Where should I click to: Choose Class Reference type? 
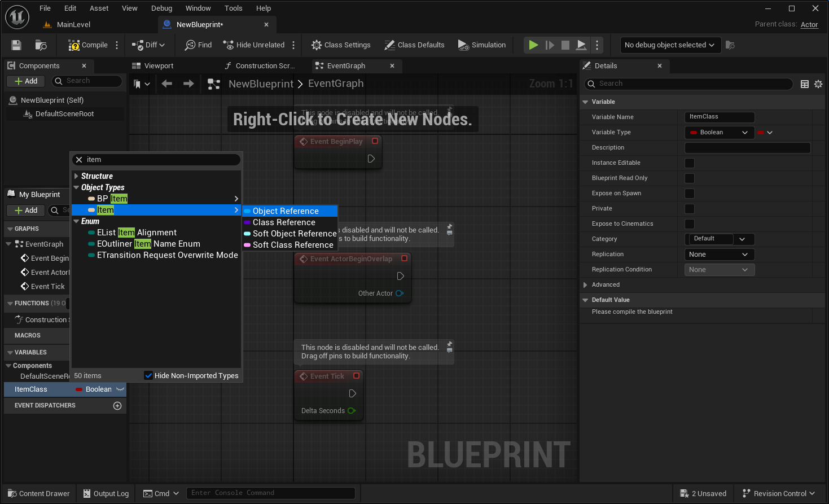(290, 222)
